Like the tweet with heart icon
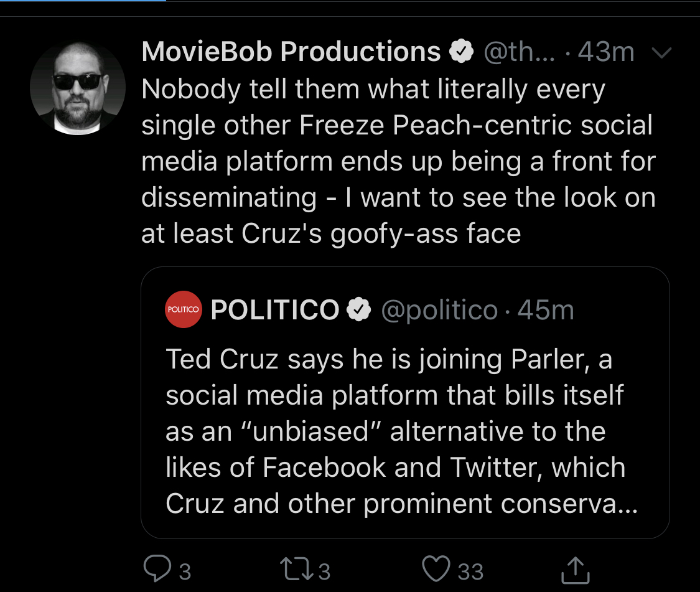Image resolution: width=700 pixels, height=592 pixels. pyautogui.click(x=436, y=569)
